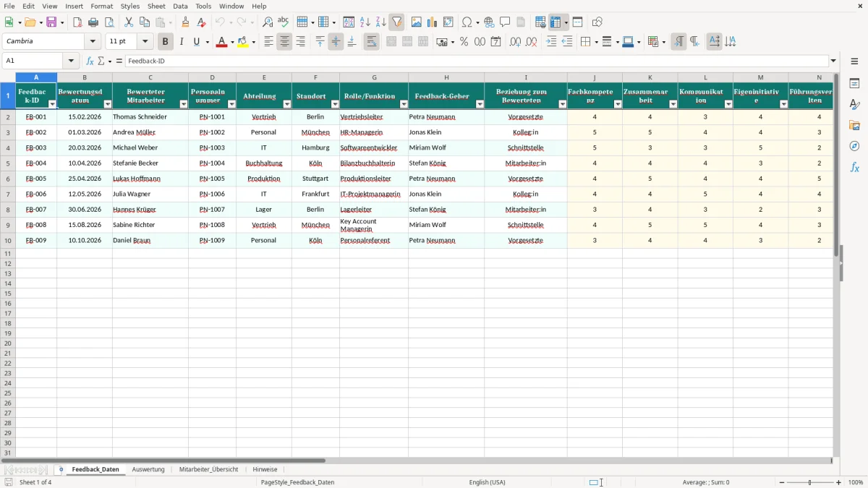
Task: Switch to the Auswertung sheet tab
Action: pos(148,470)
